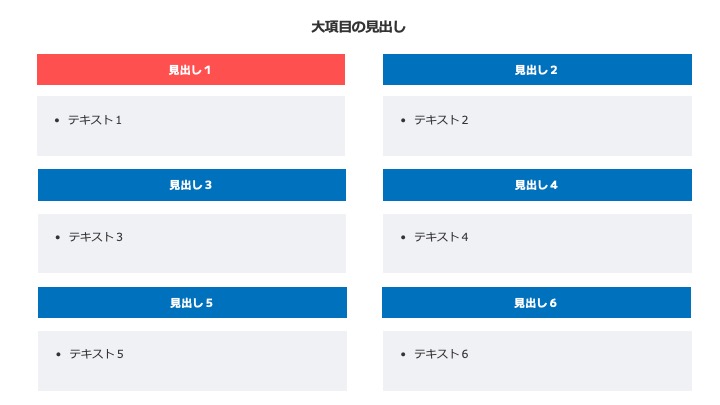The width and height of the screenshot is (720, 405).
Task: Click the 見出し6 heading bar
Action: [536, 302]
